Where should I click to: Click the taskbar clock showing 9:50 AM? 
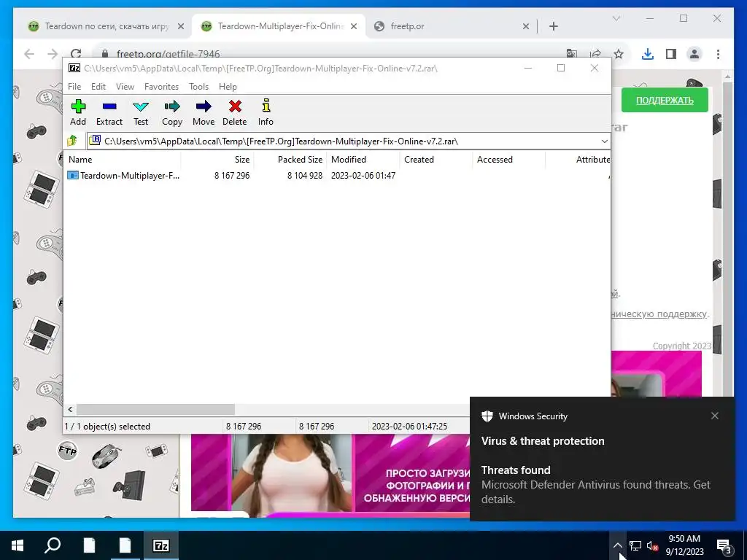[684, 545]
